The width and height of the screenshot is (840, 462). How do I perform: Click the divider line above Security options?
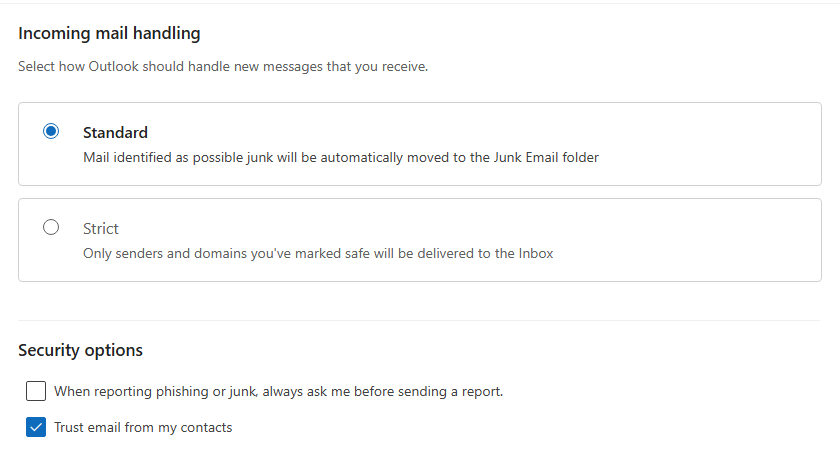[x=420, y=320]
